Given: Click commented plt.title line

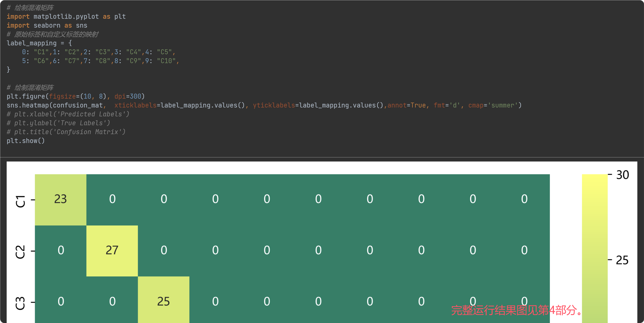Looking at the screenshot, I should click(66, 132).
